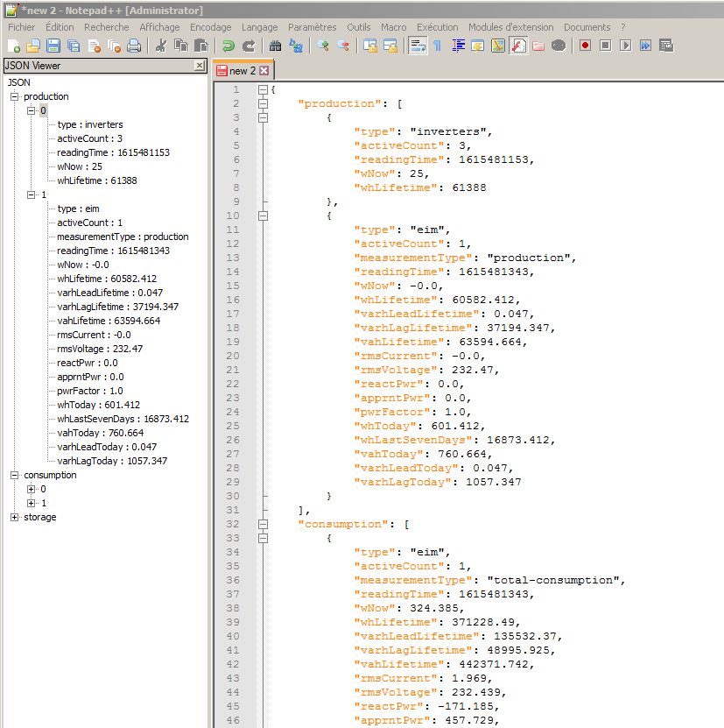The width and height of the screenshot is (724, 728).
Task: Start macro recording with the red record icon
Action: (584, 46)
